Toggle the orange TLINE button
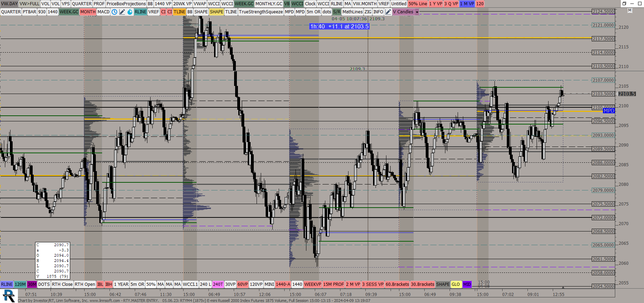Screen dimensions: 644x303 pyautogui.click(x=179, y=12)
